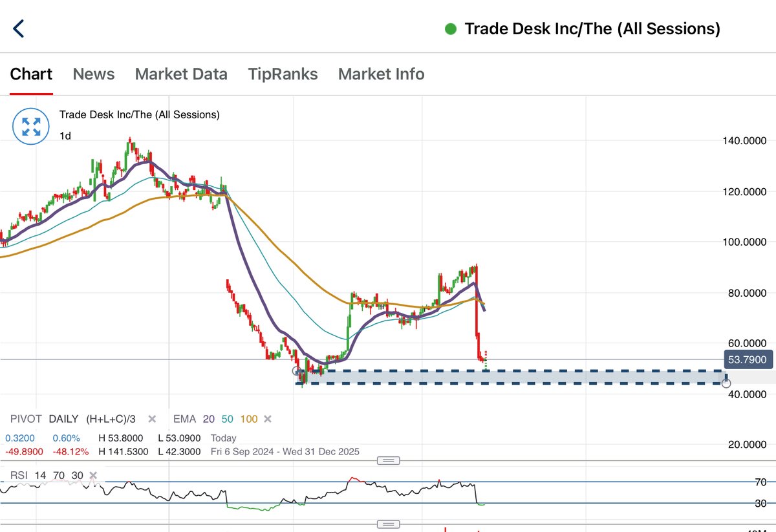776x532 pixels.
Task: Remove the PIVOT indicator with its X
Action: (x=152, y=419)
